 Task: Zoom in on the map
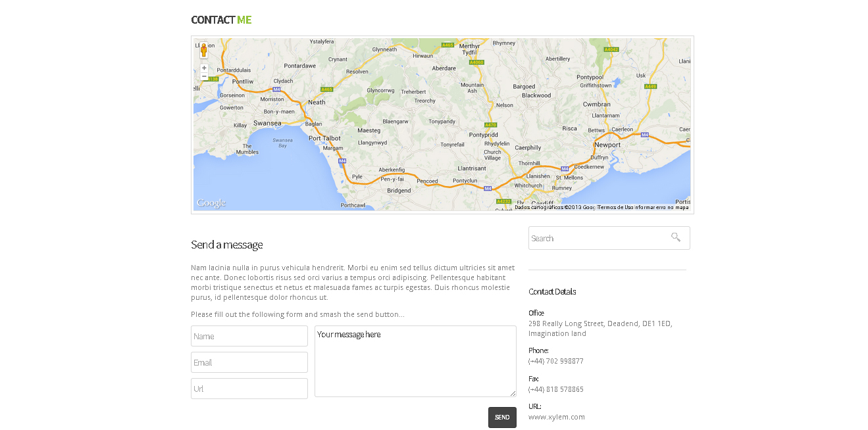coord(204,68)
